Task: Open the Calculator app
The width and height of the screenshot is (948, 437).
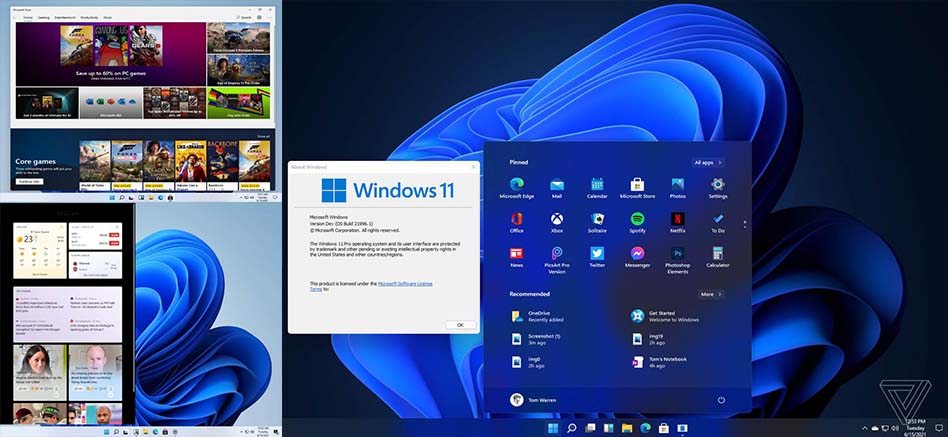Action: tap(718, 257)
